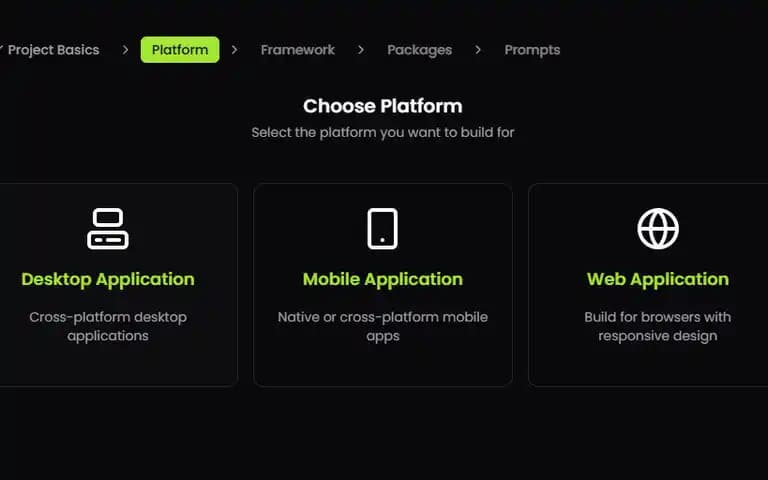This screenshot has height=480, width=768.
Task: Select the highlighted Platform step
Action: coord(180,50)
